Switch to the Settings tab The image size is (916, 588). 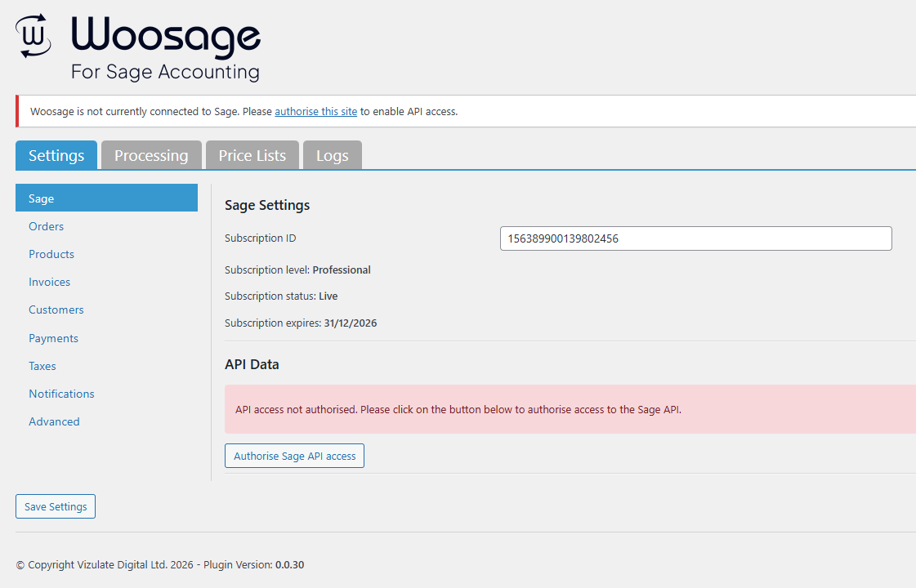point(56,155)
